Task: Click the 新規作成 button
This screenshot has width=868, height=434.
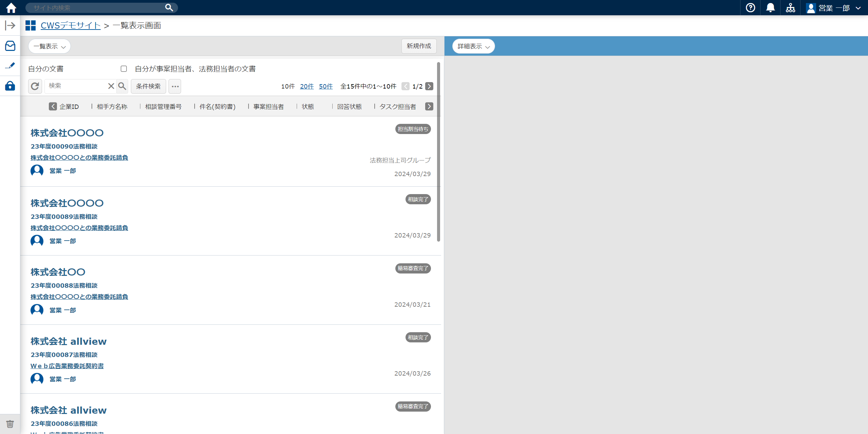Action: [x=419, y=46]
